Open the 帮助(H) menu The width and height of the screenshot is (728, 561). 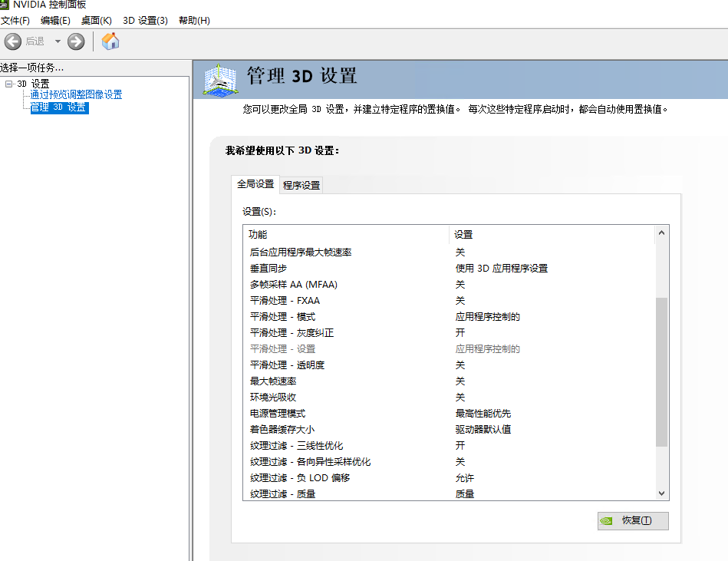[194, 21]
